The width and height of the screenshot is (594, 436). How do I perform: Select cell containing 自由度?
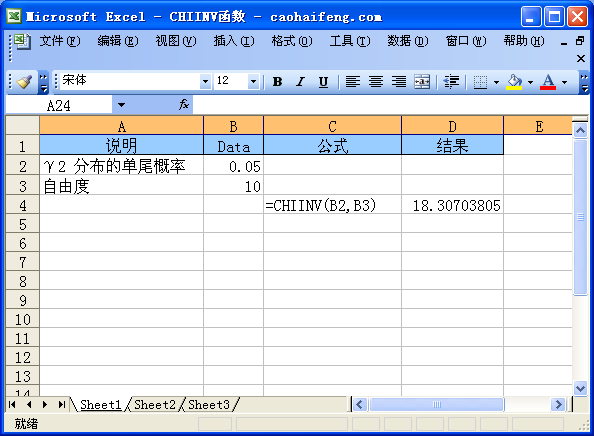pyautogui.click(x=122, y=186)
